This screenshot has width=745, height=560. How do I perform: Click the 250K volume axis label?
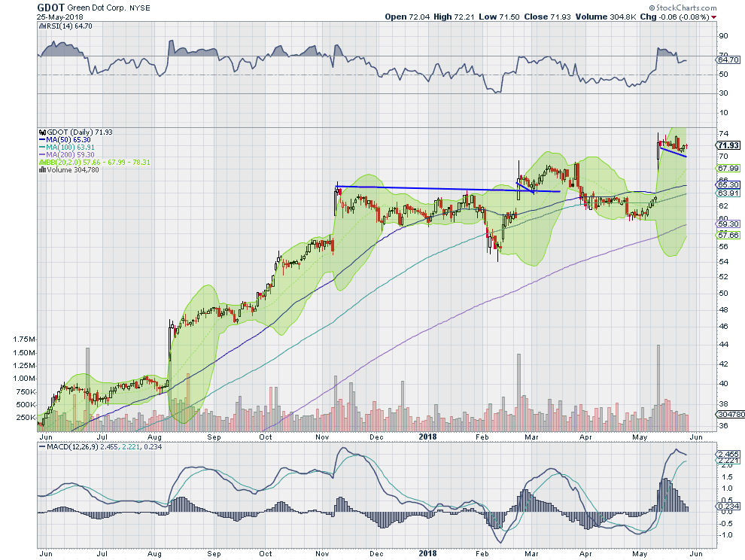[26, 418]
